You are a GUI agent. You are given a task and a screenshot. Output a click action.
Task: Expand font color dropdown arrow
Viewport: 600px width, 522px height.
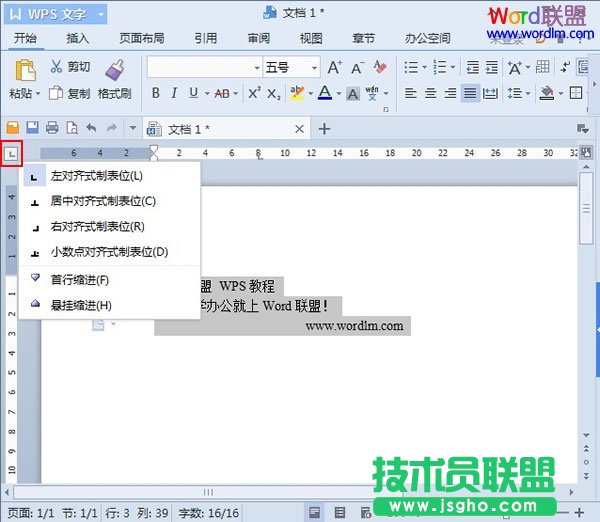(x=339, y=93)
